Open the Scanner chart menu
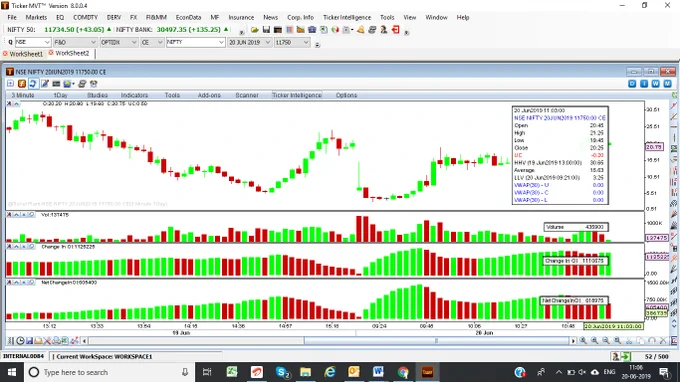Image resolution: width=680 pixels, height=382 pixels. tap(247, 95)
